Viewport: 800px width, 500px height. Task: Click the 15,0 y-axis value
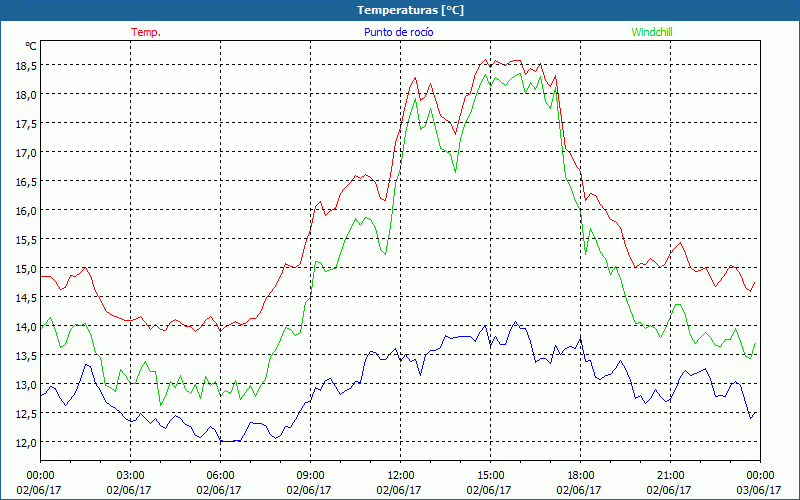[x=25, y=269]
